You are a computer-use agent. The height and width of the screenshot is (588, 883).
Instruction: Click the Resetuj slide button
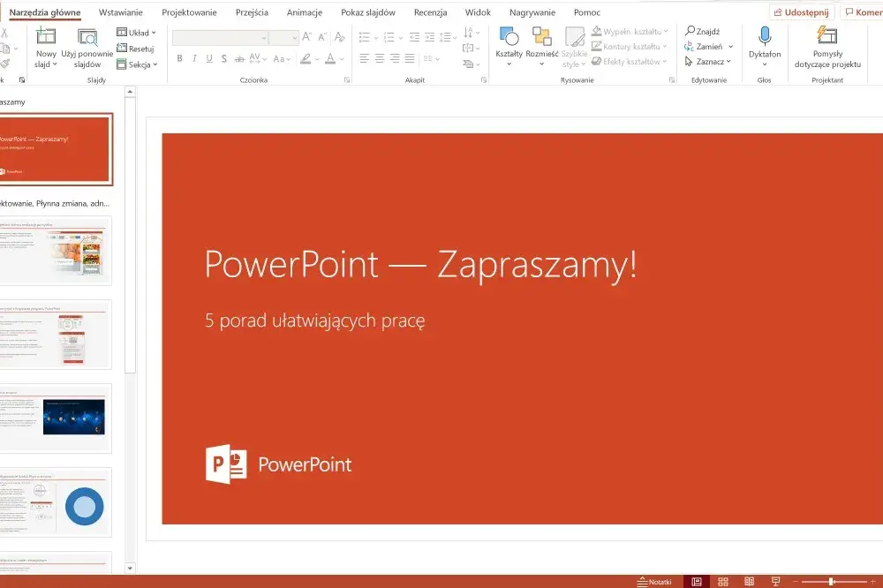(x=135, y=49)
